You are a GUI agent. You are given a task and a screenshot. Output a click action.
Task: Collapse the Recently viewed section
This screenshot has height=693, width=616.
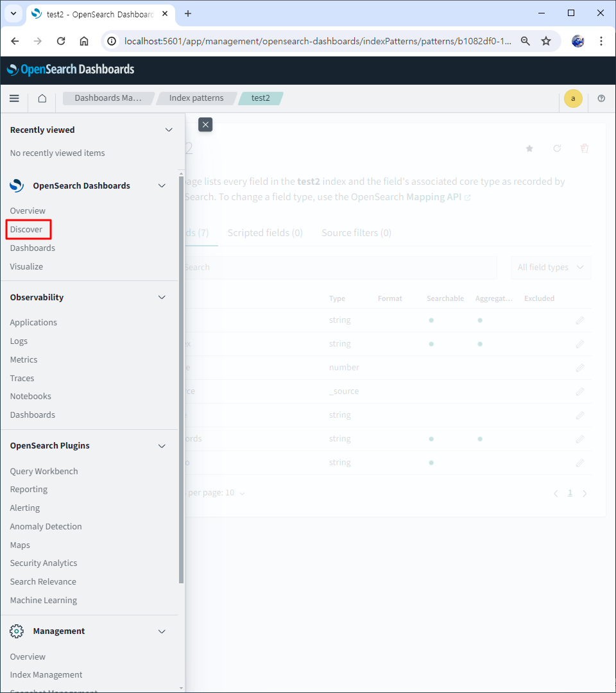[x=169, y=130]
